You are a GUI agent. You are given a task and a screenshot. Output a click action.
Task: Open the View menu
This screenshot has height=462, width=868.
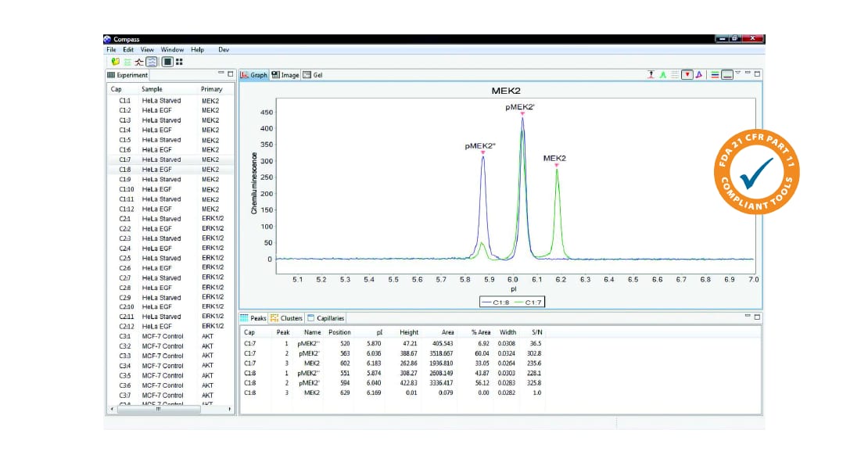[147, 50]
